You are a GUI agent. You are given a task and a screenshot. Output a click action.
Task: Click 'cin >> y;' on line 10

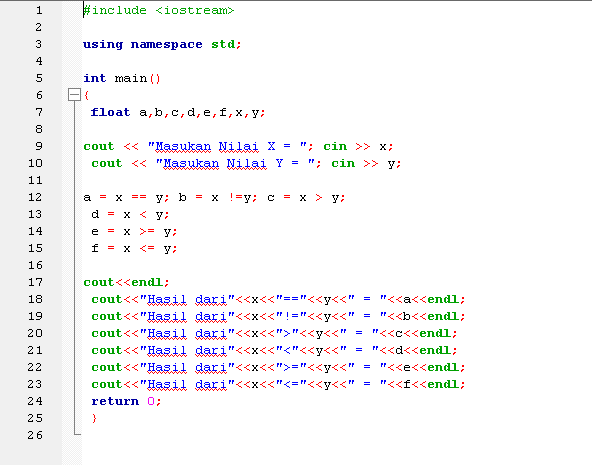point(366,163)
